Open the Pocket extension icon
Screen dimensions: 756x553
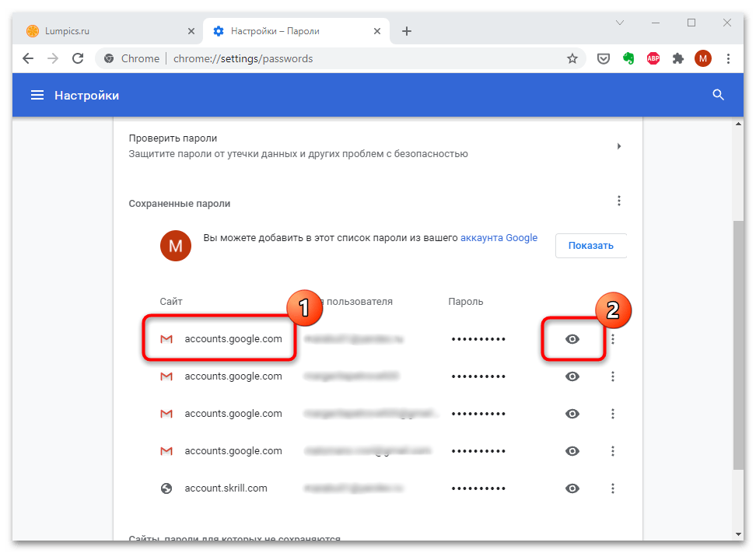(x=603, y=58)
